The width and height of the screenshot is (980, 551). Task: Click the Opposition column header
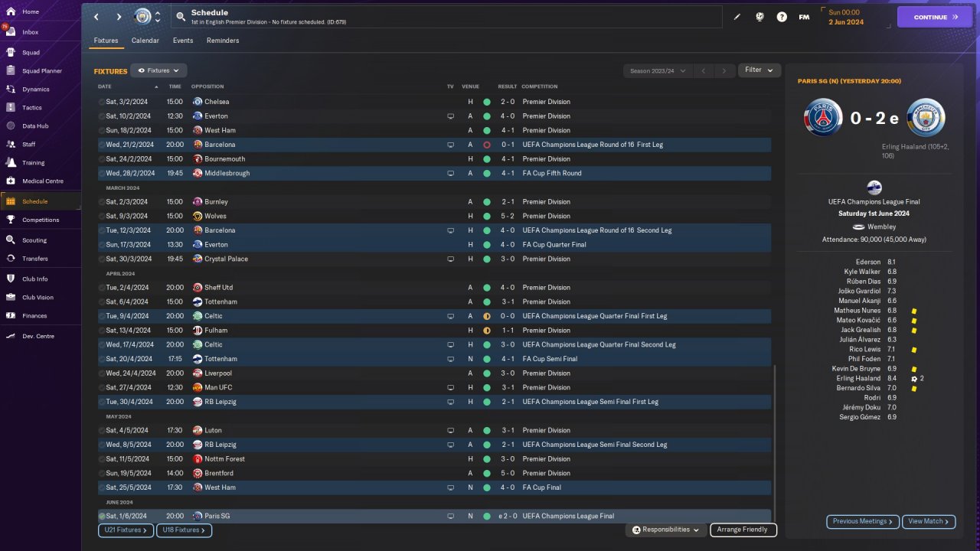coord(207,86)
